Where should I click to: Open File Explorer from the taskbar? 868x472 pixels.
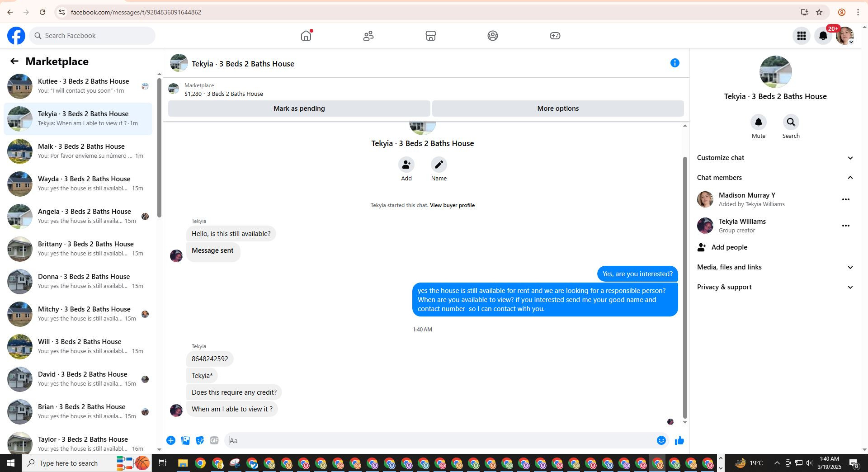click(x=183, y=463)
